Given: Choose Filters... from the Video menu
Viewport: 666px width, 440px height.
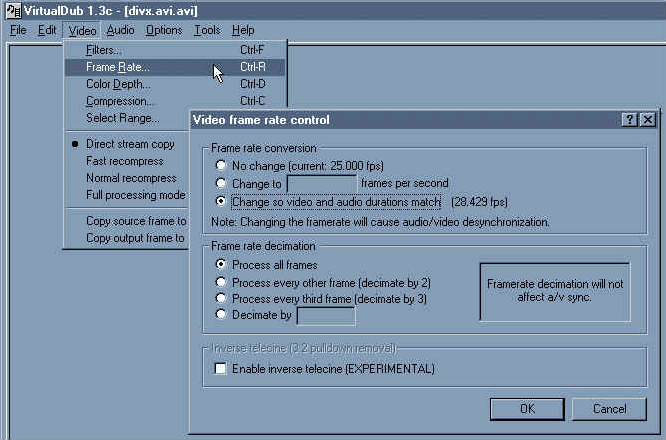Looking at the screenshot, I should tap(175, 50).
